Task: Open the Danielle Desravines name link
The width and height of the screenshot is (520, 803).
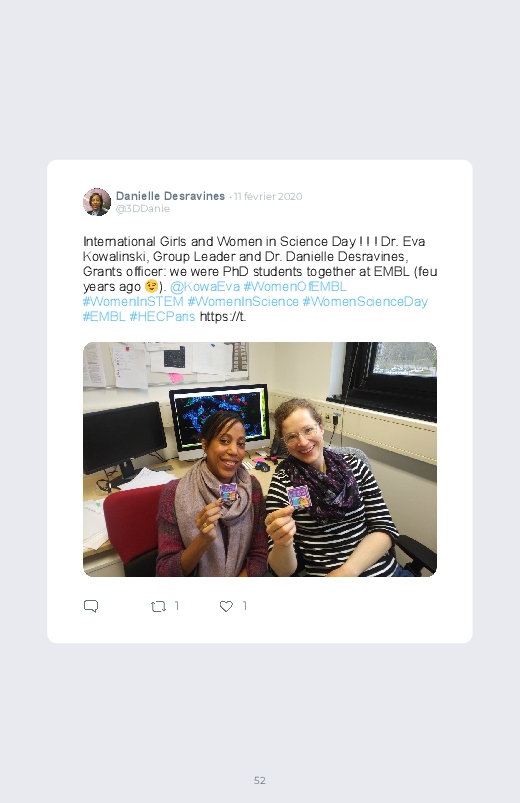Action: tap(170, 196)
